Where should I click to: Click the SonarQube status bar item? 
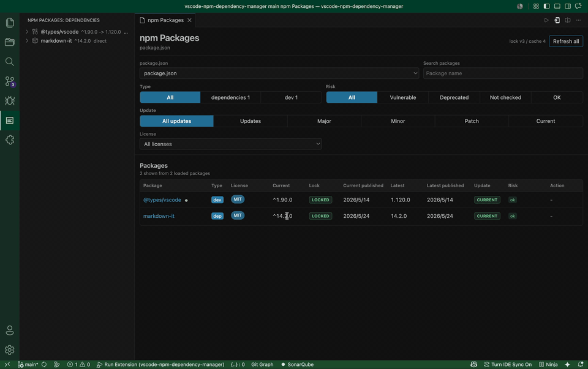pos(298,365)
